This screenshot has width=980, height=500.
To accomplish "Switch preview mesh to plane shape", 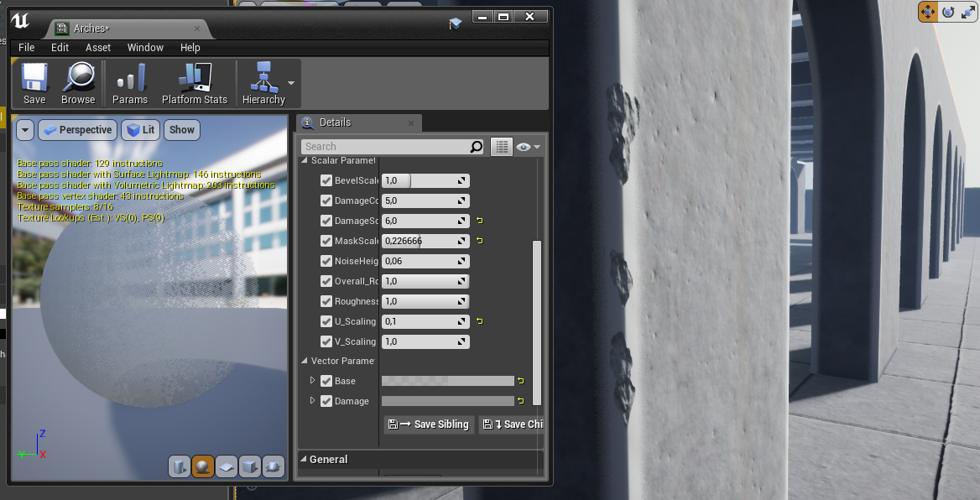I will tap(226, 466).
